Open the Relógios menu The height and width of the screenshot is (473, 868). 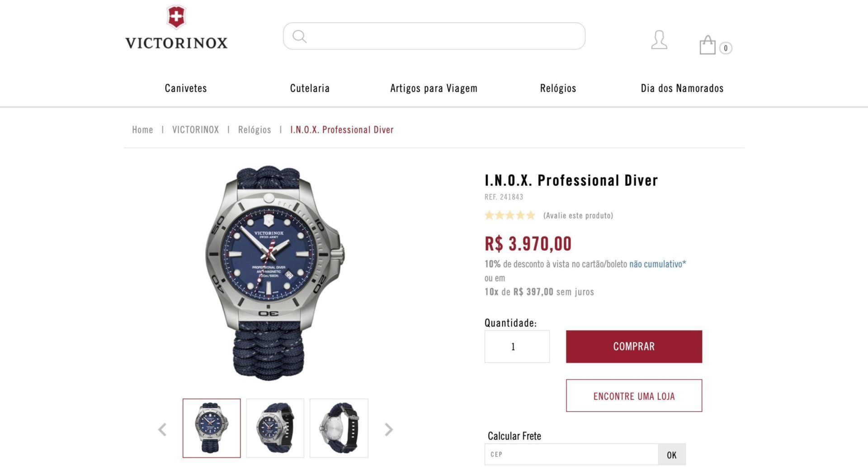558,88
